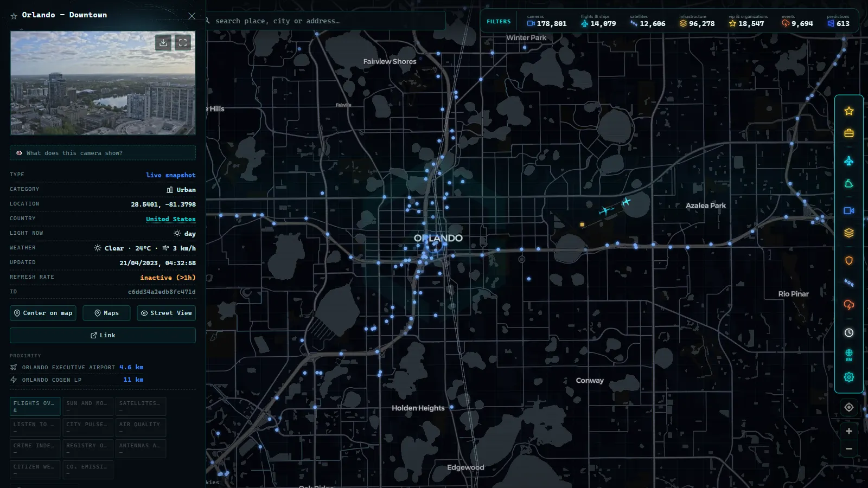The height and width of the screenshot is (488, 868).
Task: Click the shield icon in right sidebar
Action: point(849,261)
